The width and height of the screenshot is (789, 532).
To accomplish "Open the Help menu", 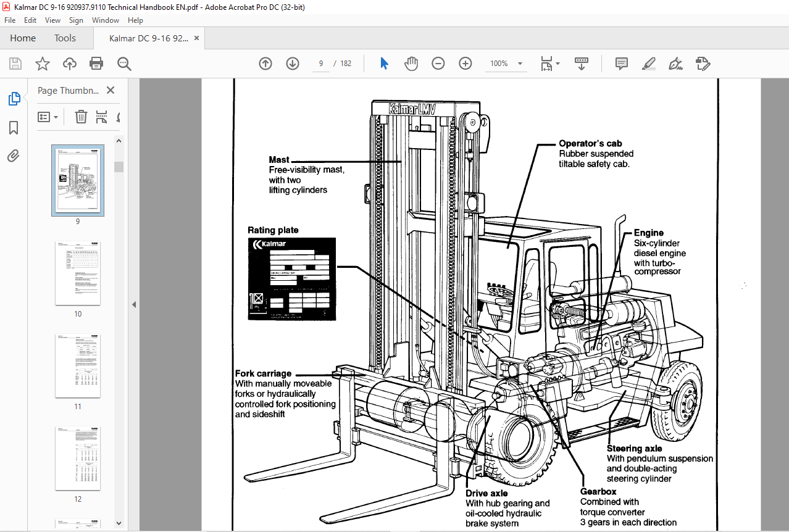I will click(135, 20).
